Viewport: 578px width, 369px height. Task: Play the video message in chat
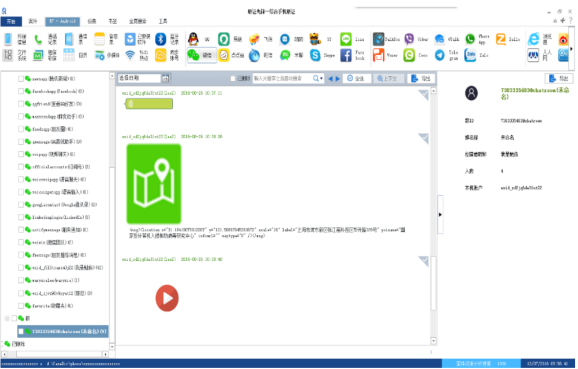[x=167, y=298]
